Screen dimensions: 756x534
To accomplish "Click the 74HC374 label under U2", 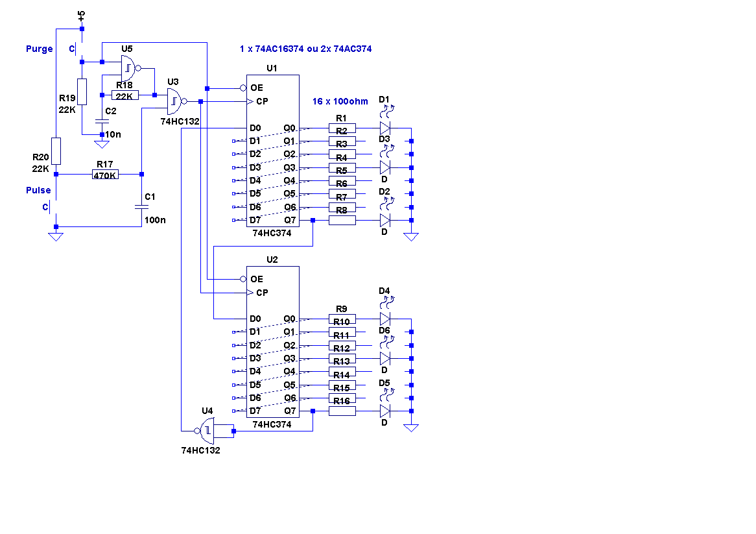I will 272,424.
